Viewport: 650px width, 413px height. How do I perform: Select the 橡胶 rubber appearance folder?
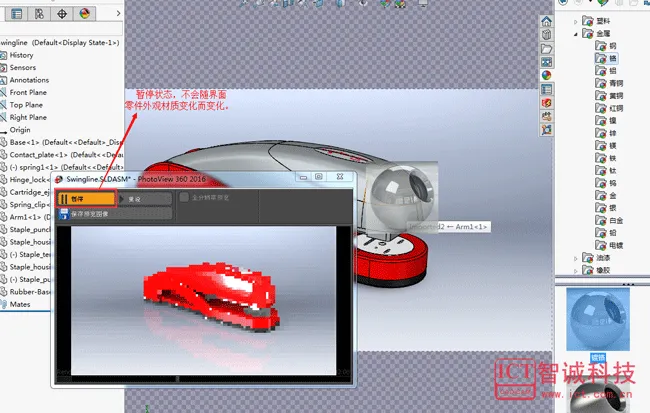tap(596, 270)
